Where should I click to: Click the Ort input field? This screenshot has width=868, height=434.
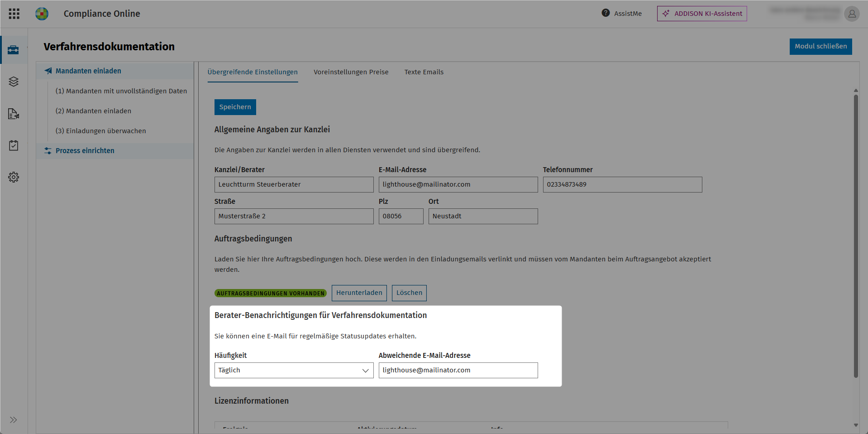[x=483, y=216]
